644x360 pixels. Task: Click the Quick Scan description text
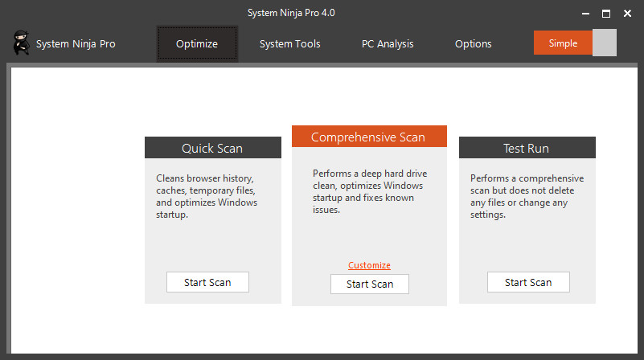(207, 196)
